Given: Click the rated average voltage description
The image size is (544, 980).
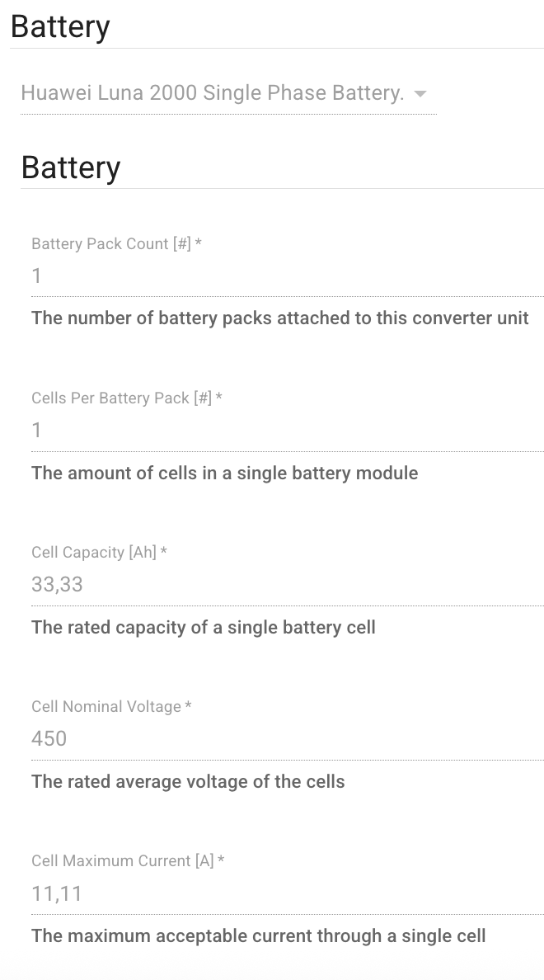Looking at the screenshot, I should pos(187,782).
